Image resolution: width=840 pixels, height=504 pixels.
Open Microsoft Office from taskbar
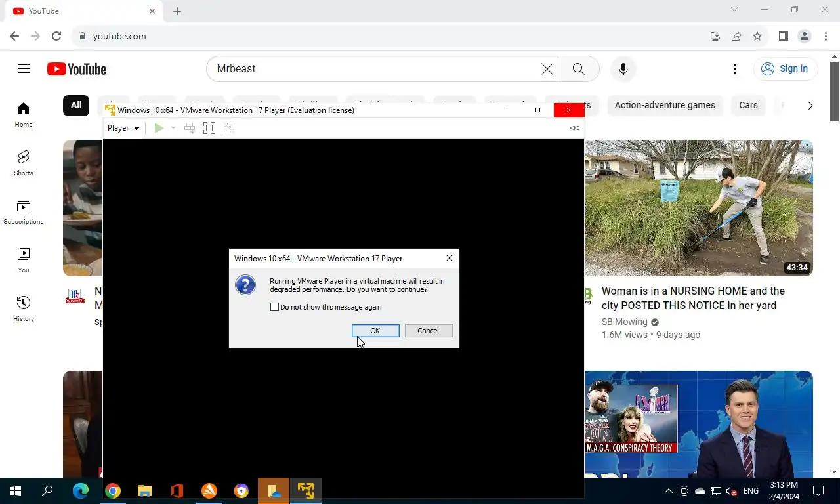(x=177, y=490)
